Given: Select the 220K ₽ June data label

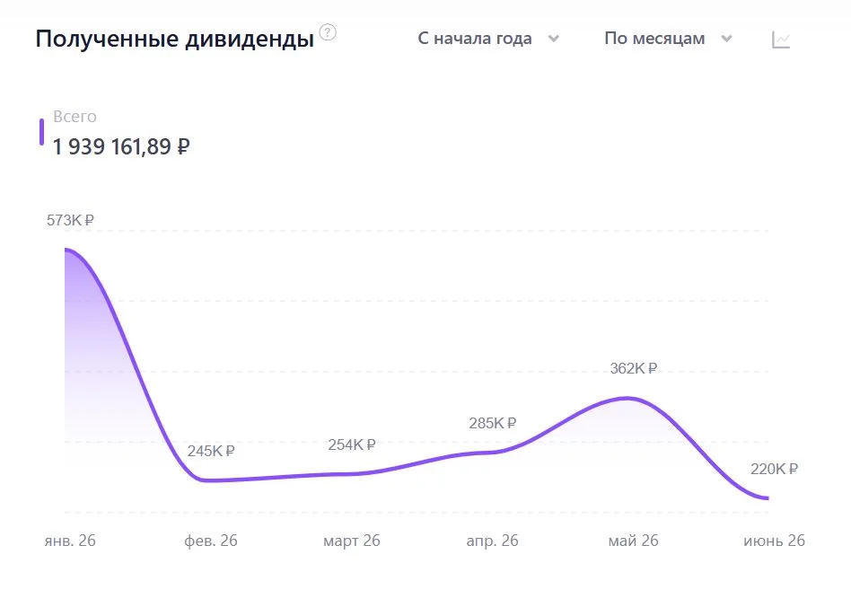Looking at the screenshot, I should (774, 469).
